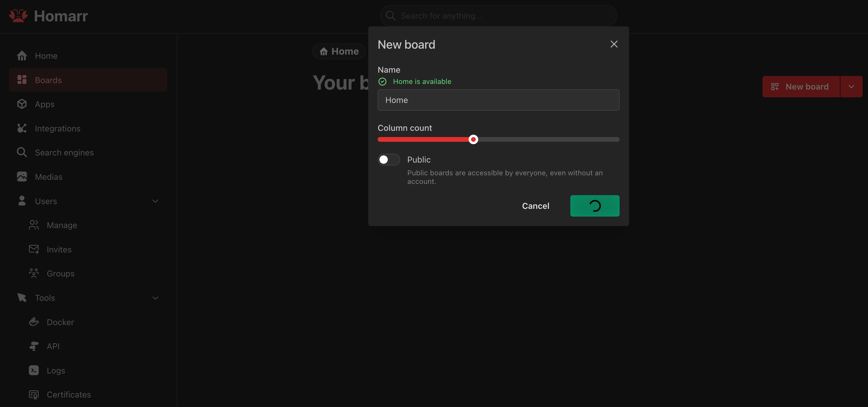
Task: Click the Cancel button in dialog
Action: pos(536,206)
